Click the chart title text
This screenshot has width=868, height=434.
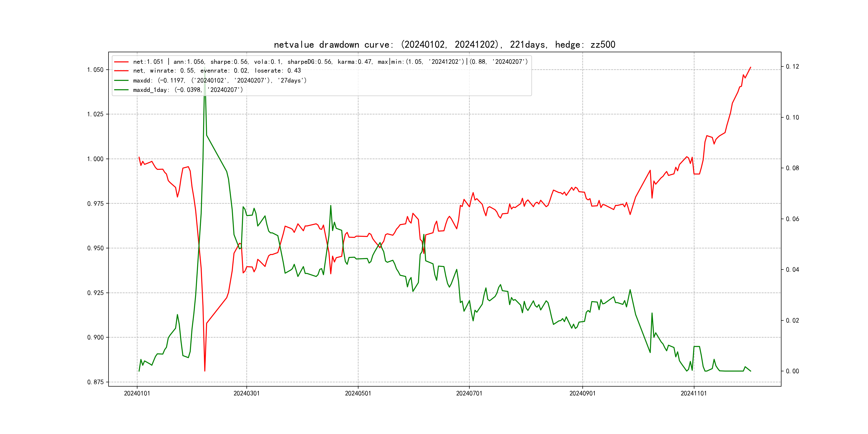[x=444, y=45]
